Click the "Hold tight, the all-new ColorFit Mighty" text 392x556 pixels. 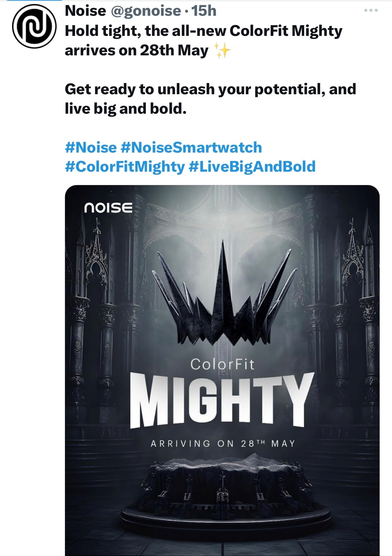(203, 31)
